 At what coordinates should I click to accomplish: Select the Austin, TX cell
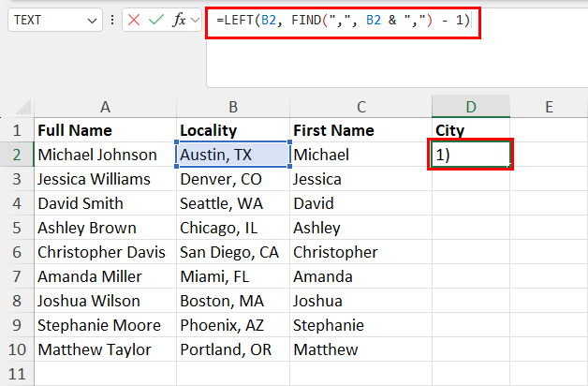pos(233,155)
